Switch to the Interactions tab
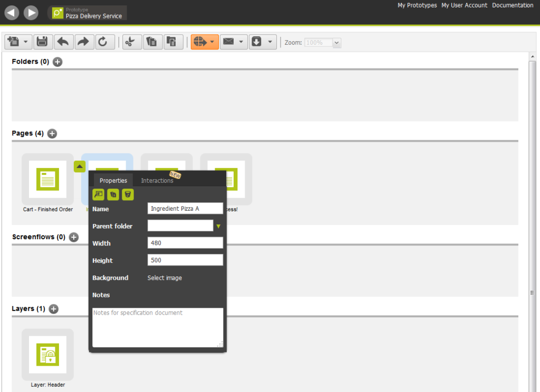The image size is (540, 392). pos(157,180)
